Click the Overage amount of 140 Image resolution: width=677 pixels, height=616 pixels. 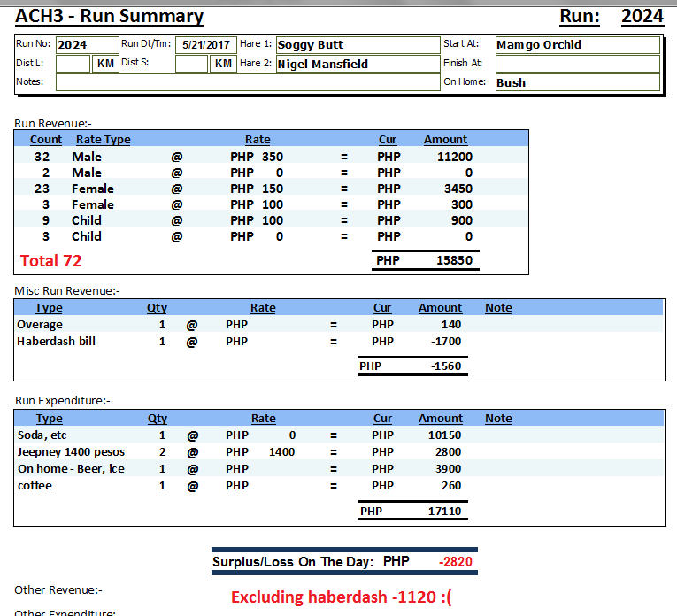[x=450, y=325]
